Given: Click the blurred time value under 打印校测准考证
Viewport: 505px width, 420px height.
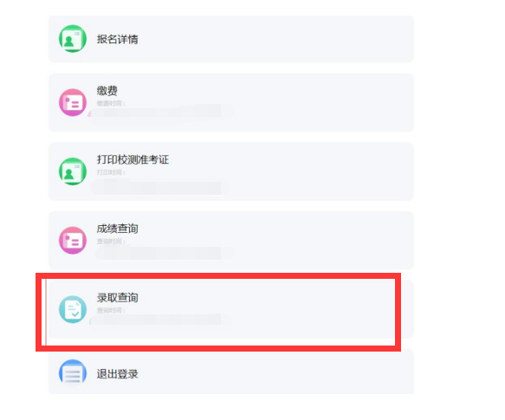Looking at the screenshot, I should point(160,187).
